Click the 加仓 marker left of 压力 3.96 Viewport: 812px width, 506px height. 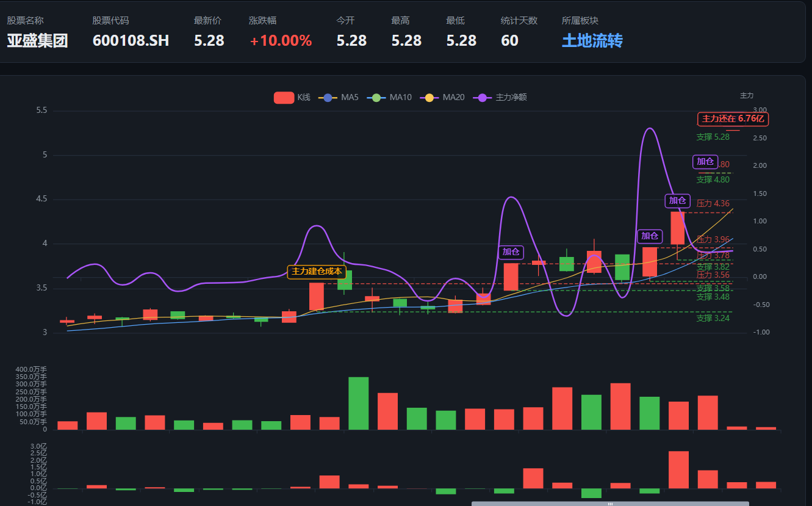click(650, 236)
